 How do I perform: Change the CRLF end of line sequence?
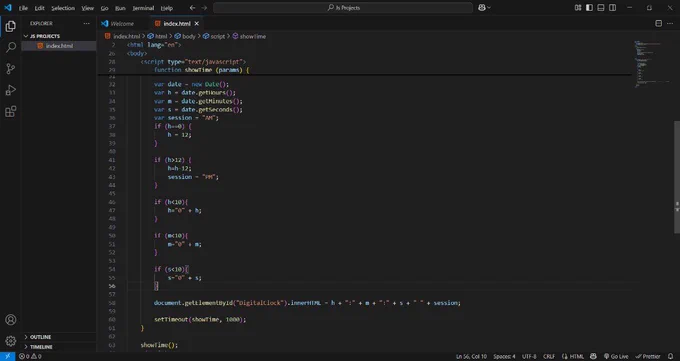tap(549, 356)
